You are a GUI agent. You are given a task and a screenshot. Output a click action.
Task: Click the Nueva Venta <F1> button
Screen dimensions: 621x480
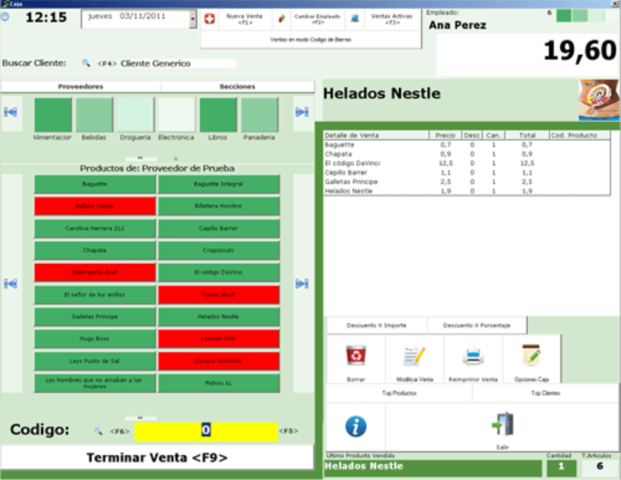[244, 19]
